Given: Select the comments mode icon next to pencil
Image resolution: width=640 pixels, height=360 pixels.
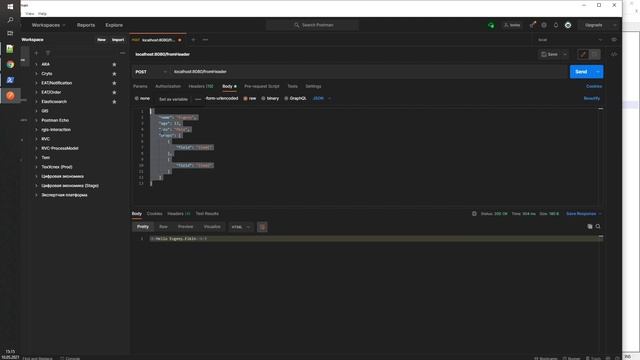Looking at the screenshot, I should click(x=595, y=54).
